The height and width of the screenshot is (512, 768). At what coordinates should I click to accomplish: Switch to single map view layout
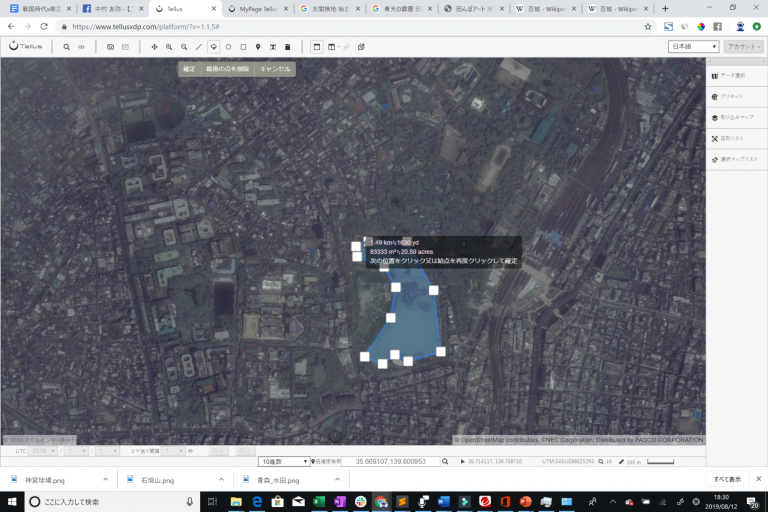pos(316,47)
